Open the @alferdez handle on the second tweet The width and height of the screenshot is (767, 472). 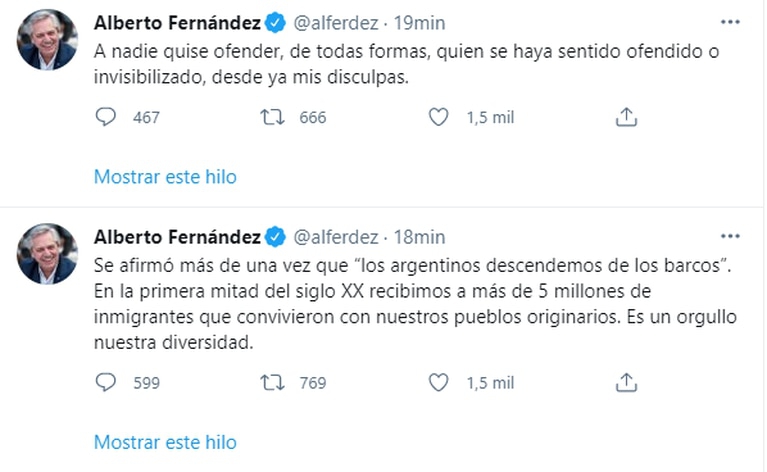click(334, 237)
